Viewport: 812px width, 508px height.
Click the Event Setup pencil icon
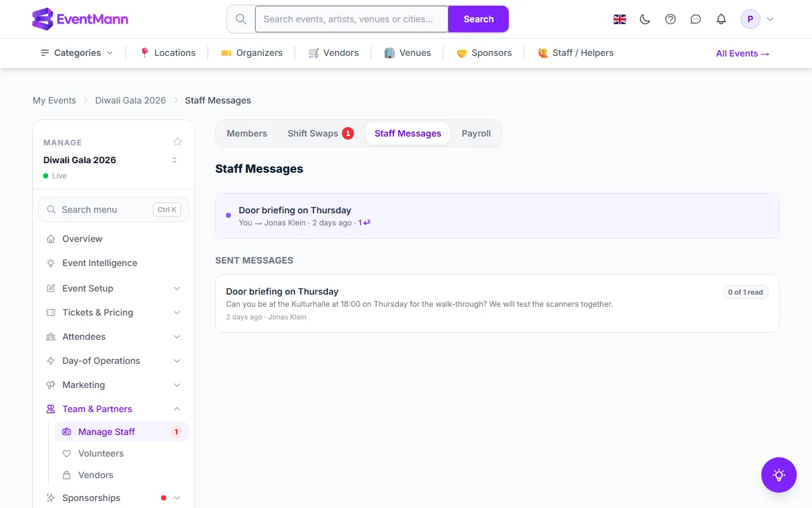tap(51, 288)
